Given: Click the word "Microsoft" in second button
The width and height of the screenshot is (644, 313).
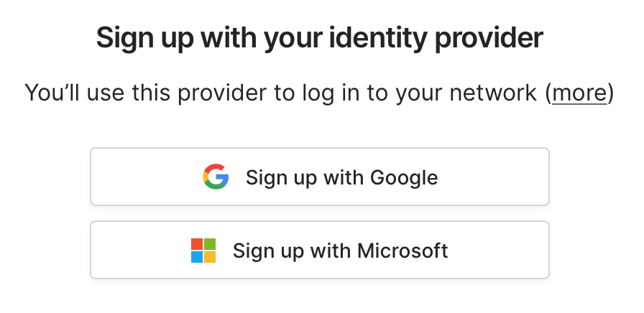Looking at the screenshot, I should (402, 251).
